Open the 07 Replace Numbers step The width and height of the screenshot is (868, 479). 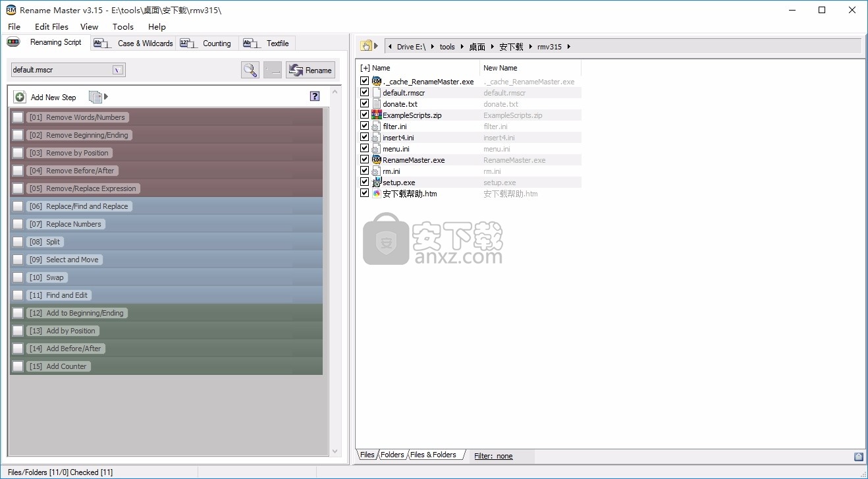click(66, 224)
